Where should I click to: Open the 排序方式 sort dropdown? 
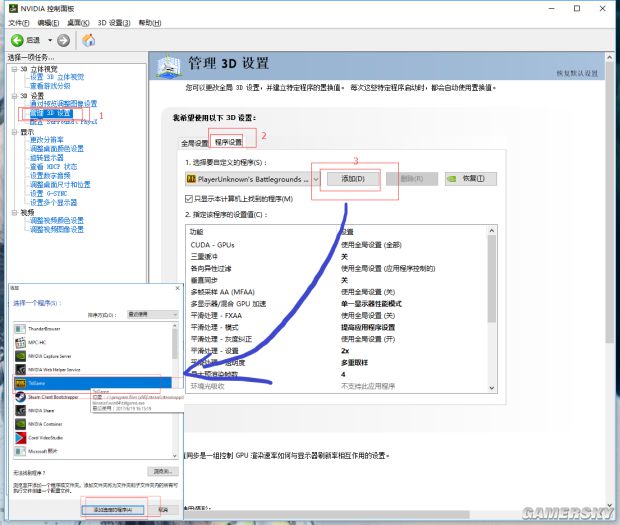154,313
